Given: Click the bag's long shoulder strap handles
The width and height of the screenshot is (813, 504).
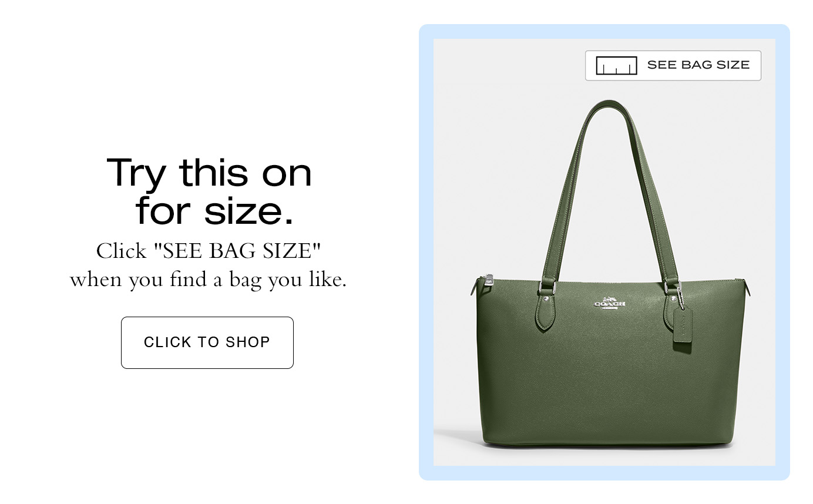Looking at the screenshot, I should click(x=610, y=194).
